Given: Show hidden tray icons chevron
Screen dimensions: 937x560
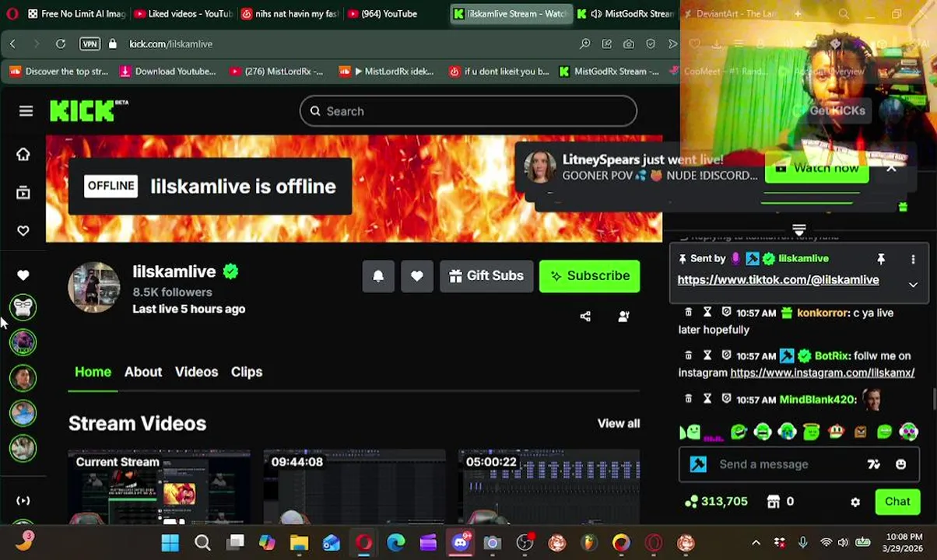Looking at the screenshot, I should [756, 543].
